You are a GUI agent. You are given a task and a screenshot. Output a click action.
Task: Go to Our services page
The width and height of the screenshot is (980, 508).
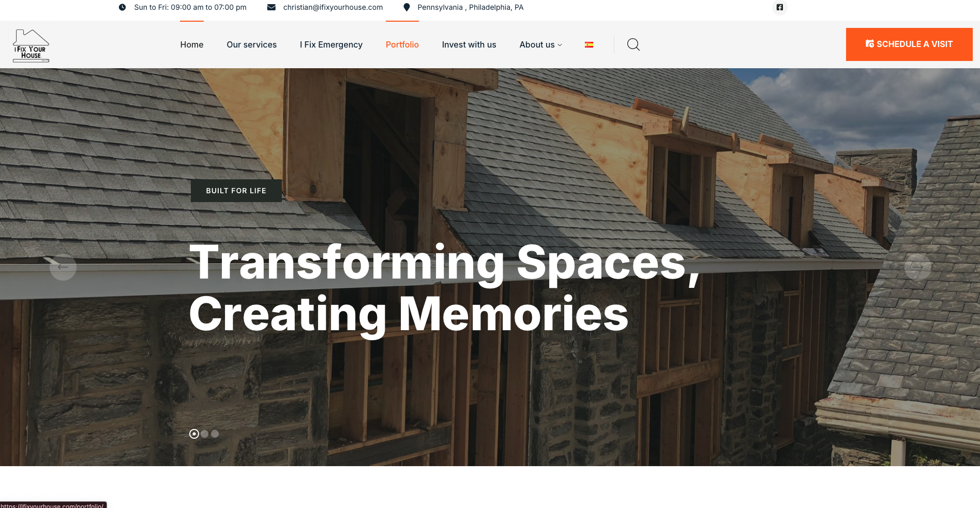251,45
